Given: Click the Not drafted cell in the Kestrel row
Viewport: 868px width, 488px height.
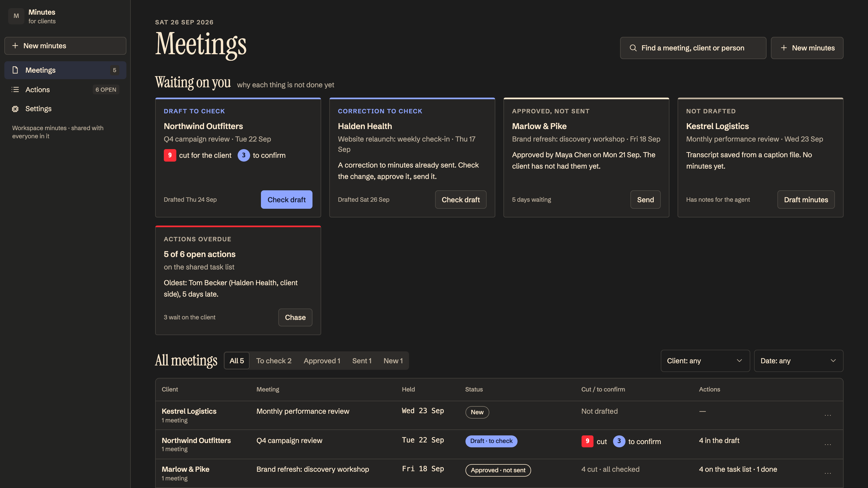Looking at the screenshot, I should [x=599, y=411].
